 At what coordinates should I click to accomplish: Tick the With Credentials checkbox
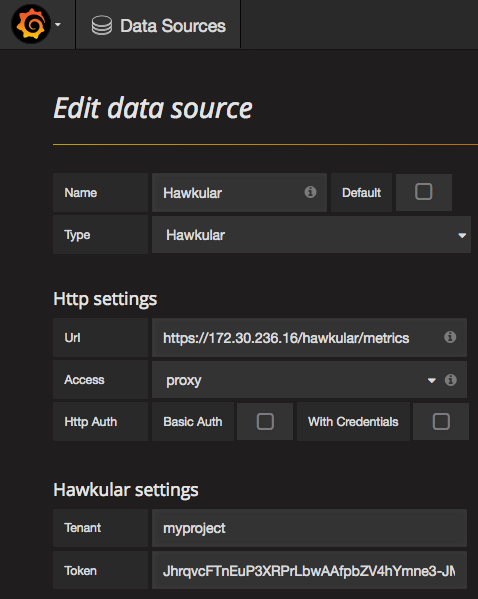pyautogui.click(x=441, y=422)
